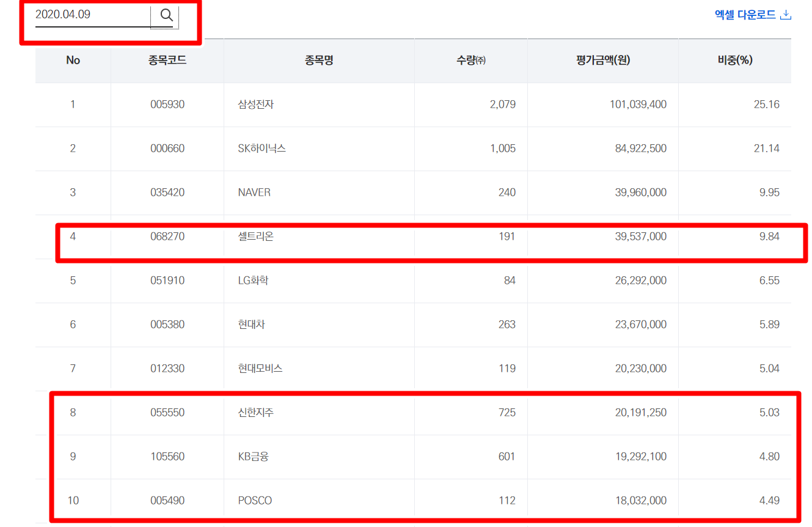Click stock code 055550
Screen dimensions: 812x527
pyautogui.click(x=167, y=413)
